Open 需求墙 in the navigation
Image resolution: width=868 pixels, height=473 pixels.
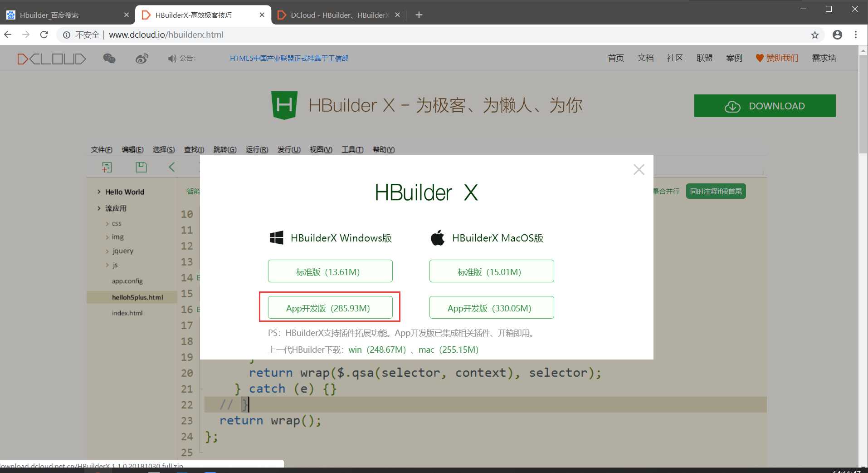tap(824, 58)
